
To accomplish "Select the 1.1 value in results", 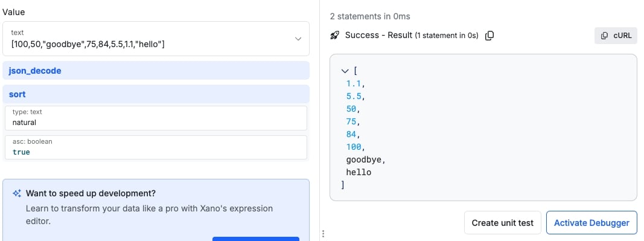I will tap(354, 84).
